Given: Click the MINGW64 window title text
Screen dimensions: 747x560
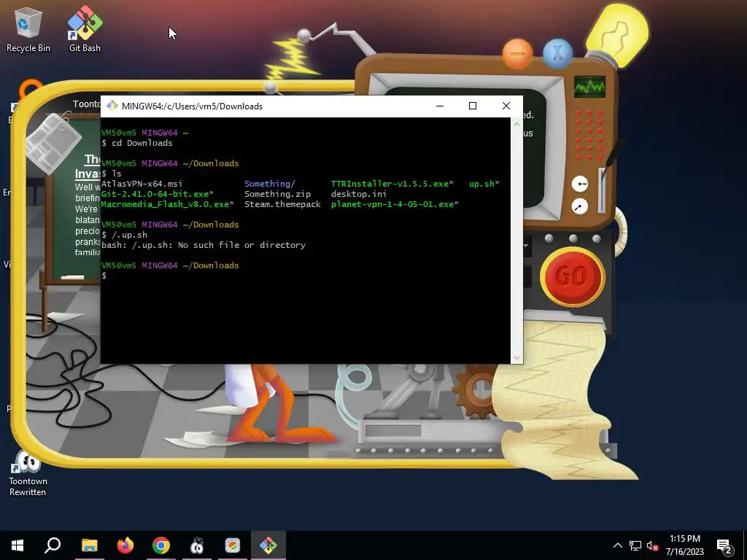Looking at the screenshot, I should 192,106.
